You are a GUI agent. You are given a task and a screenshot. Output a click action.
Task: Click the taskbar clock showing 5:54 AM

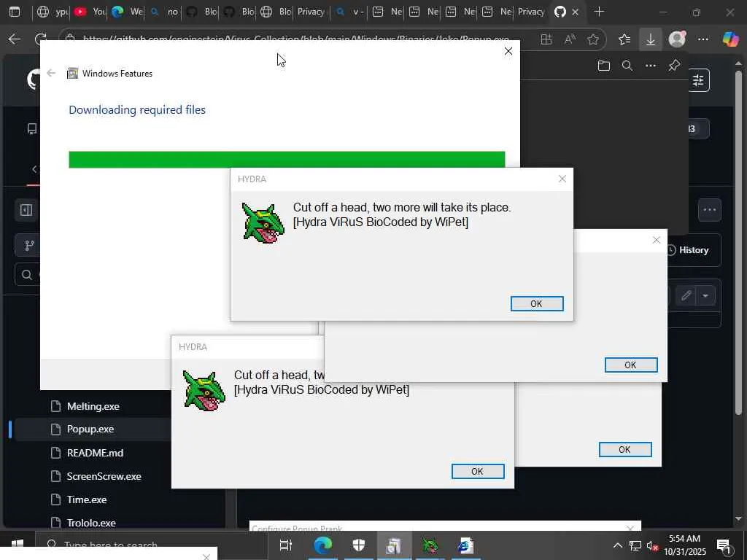point(684,545)
